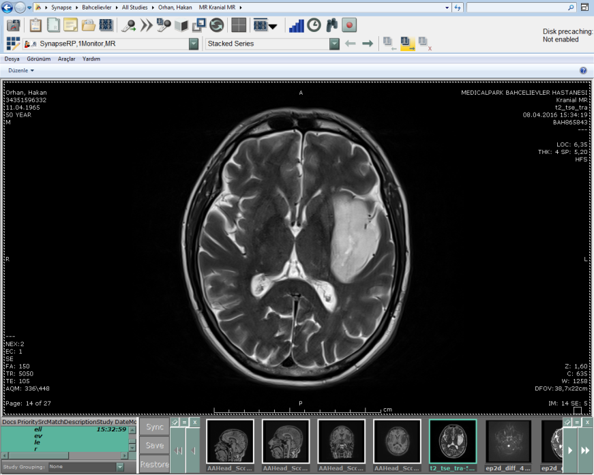This screenshot has width=594, height=475.
Task: Open the folder icon in toolbar
Action: 88,25
